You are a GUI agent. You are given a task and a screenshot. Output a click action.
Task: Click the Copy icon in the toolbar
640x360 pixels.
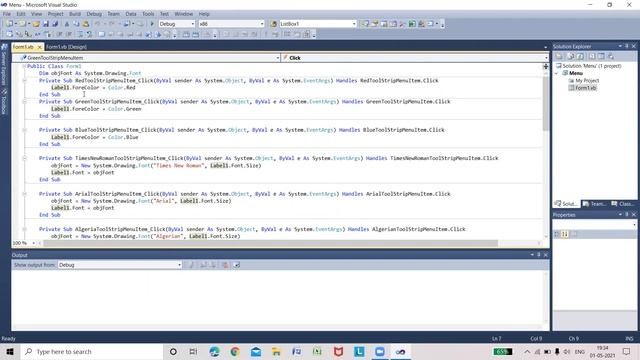point(76,24)
